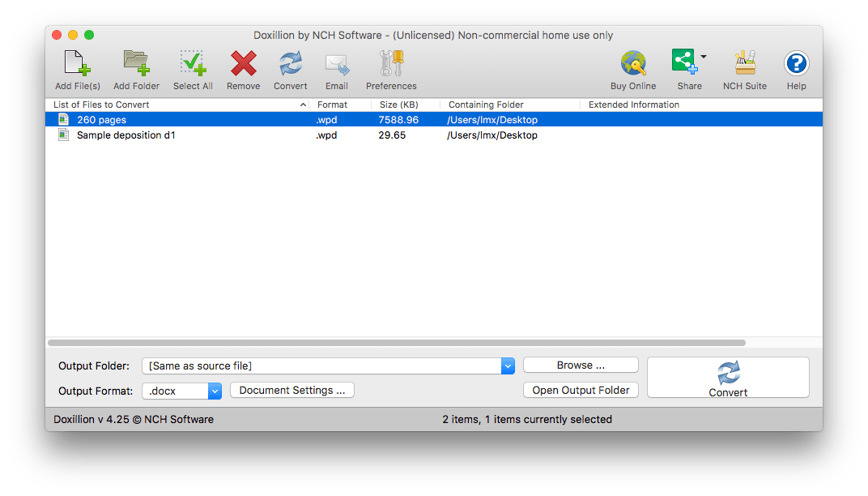
Task: Close the Doxillion window
Action: (x=57, y=35)
